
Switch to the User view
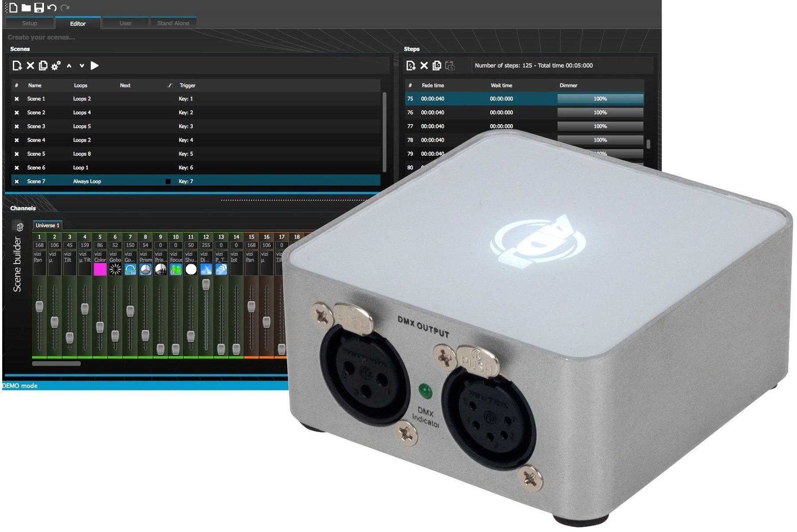pyautogui.click(x=126, y=23)
